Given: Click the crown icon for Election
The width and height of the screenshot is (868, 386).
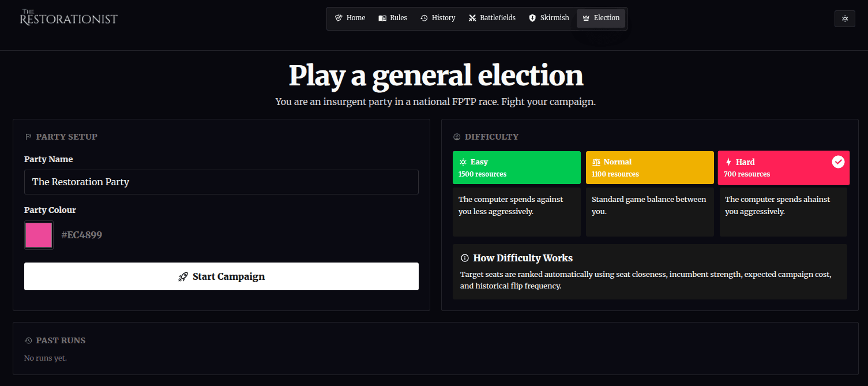Looking at the screenshot, I should click(x=587, y=18).
